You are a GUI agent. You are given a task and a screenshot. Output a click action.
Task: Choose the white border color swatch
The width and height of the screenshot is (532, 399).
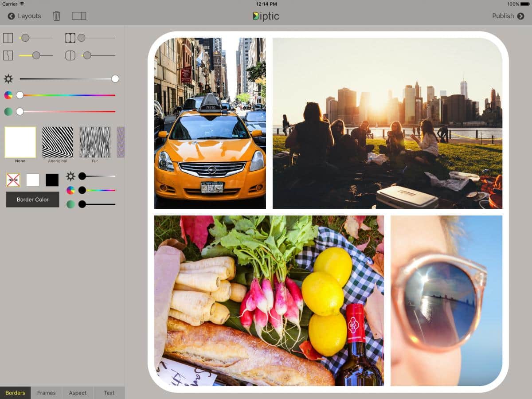click(x=33, y=180)
